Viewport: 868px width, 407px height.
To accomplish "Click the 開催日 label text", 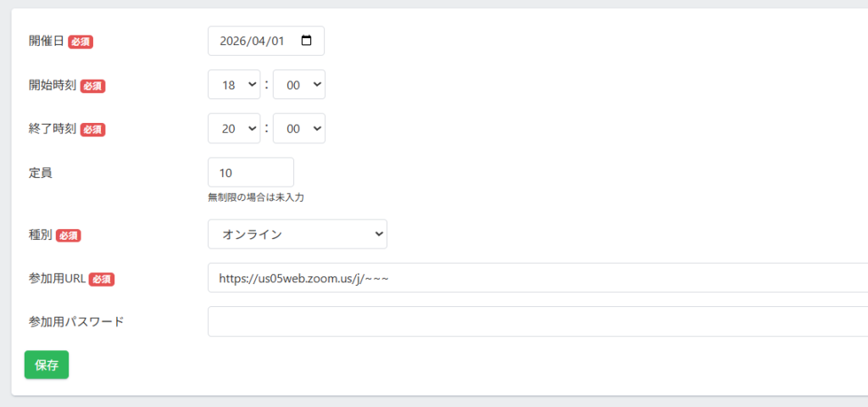I will click(47, 41).
